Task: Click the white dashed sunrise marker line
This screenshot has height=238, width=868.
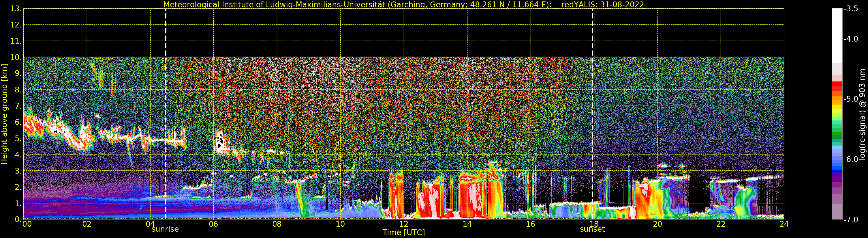Action: pyautogui.click(x=166, y=114)
